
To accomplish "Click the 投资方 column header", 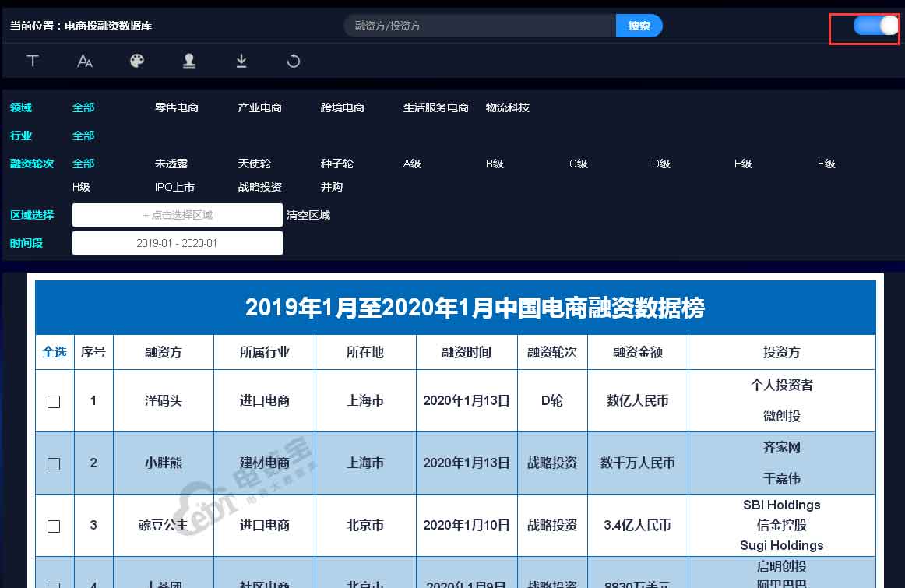I will coord(781,352).
